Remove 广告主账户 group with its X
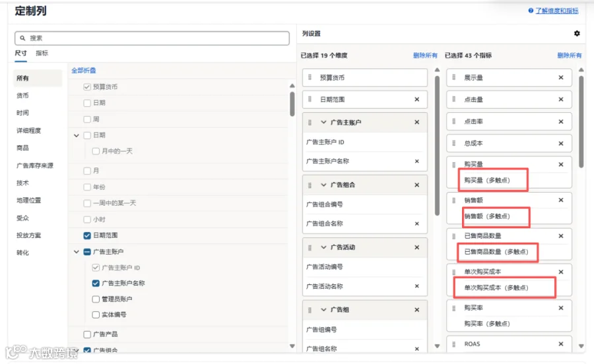 416,122
